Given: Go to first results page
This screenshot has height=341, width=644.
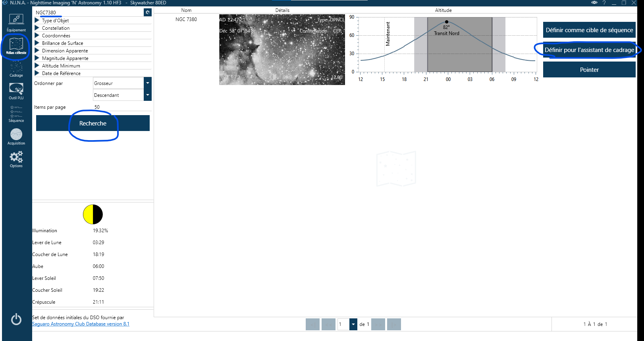Looking at the screenshot, I should pos(312,324).
